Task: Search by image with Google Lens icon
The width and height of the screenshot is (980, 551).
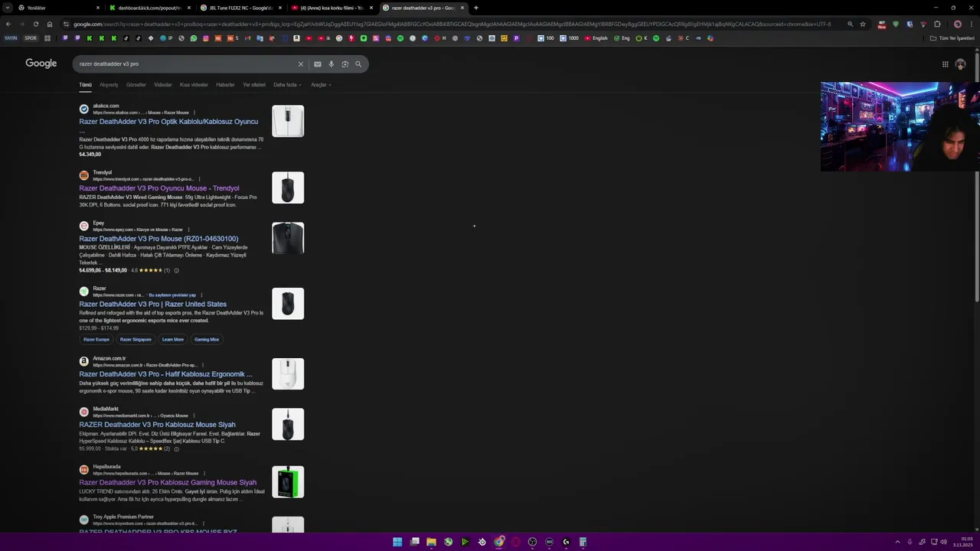Action: [x=345, y=64]
